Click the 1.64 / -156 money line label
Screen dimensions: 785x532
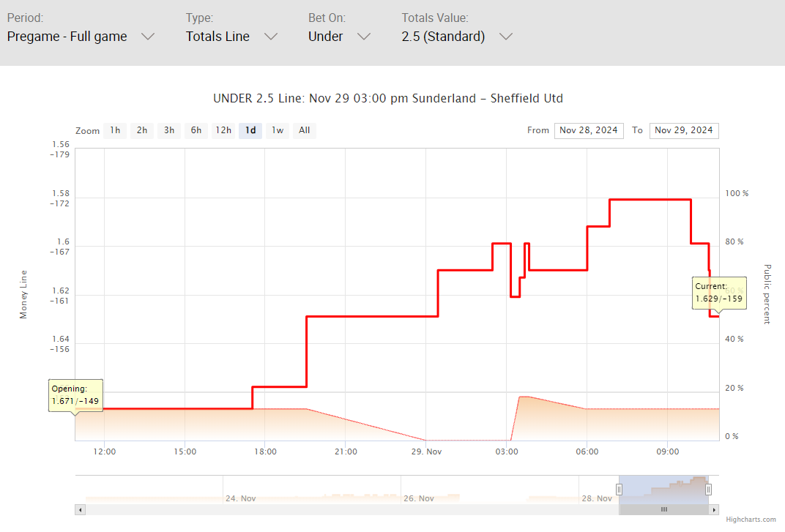[60, 345]
